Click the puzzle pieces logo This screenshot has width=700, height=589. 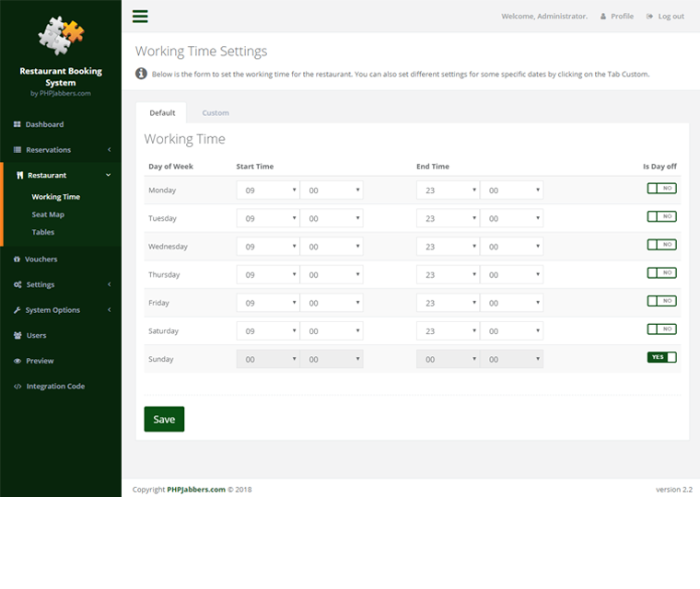(61, 36)
